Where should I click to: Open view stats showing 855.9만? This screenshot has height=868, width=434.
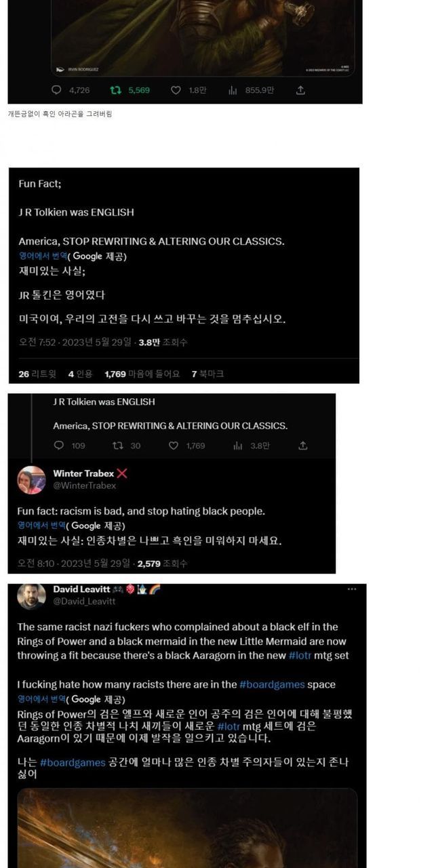coord(233,90)
